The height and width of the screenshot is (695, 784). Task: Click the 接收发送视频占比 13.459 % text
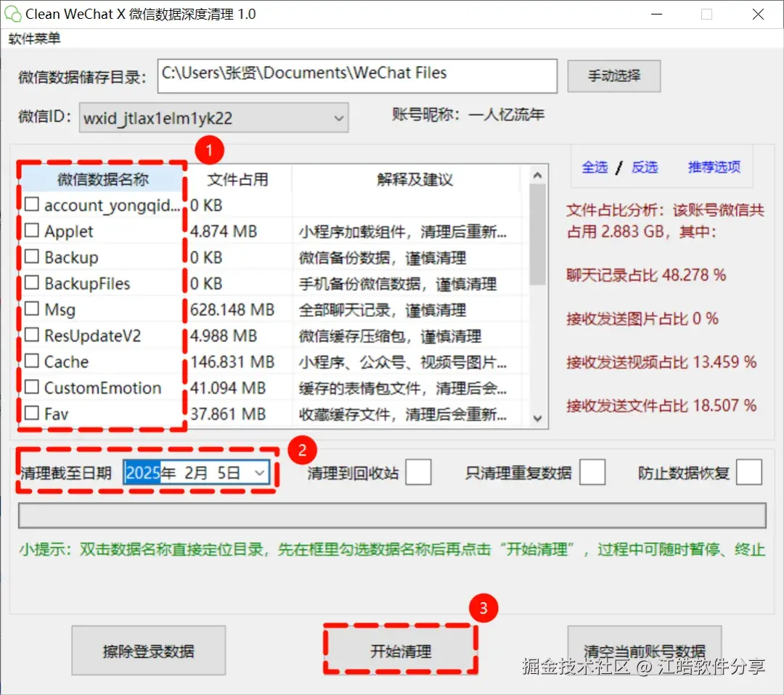[661, 362]
